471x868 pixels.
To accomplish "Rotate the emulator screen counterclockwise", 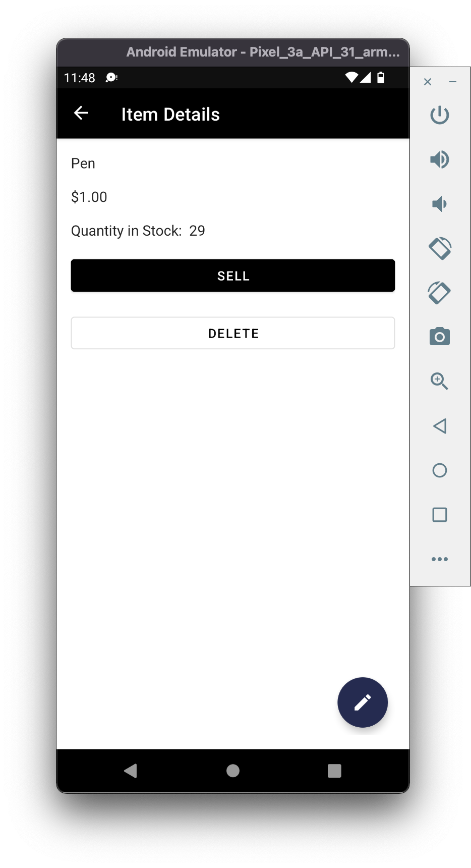I will [439, 248].
